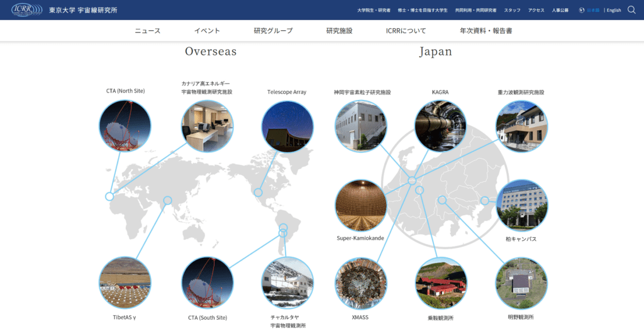Switch language to English
This screenshot has height=331, width=644.
614,10
